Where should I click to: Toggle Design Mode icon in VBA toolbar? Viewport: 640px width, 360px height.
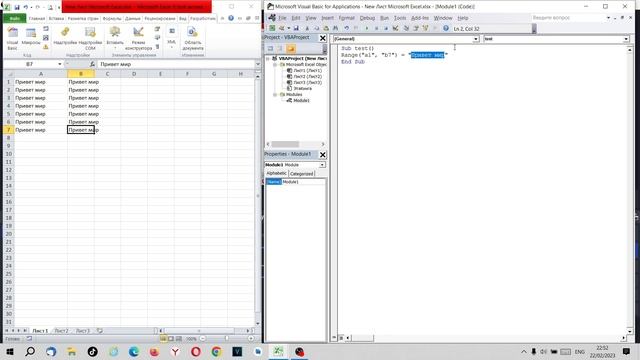(396, 28)
